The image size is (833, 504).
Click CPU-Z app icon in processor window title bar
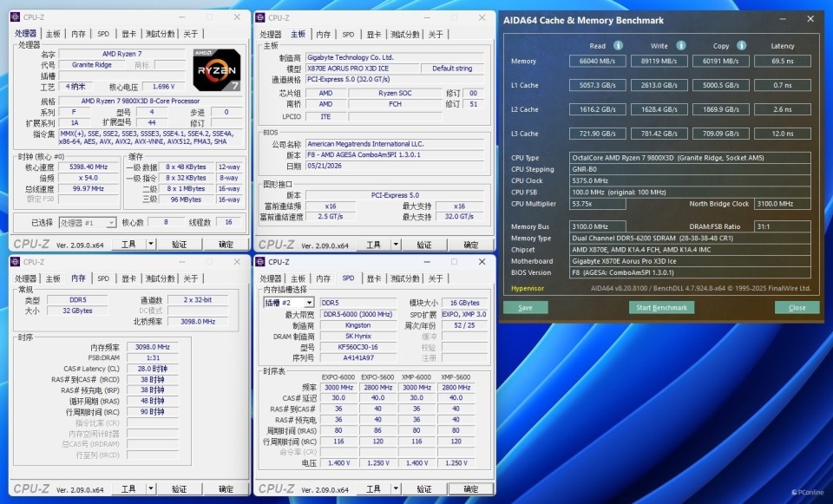click(16, 17)
